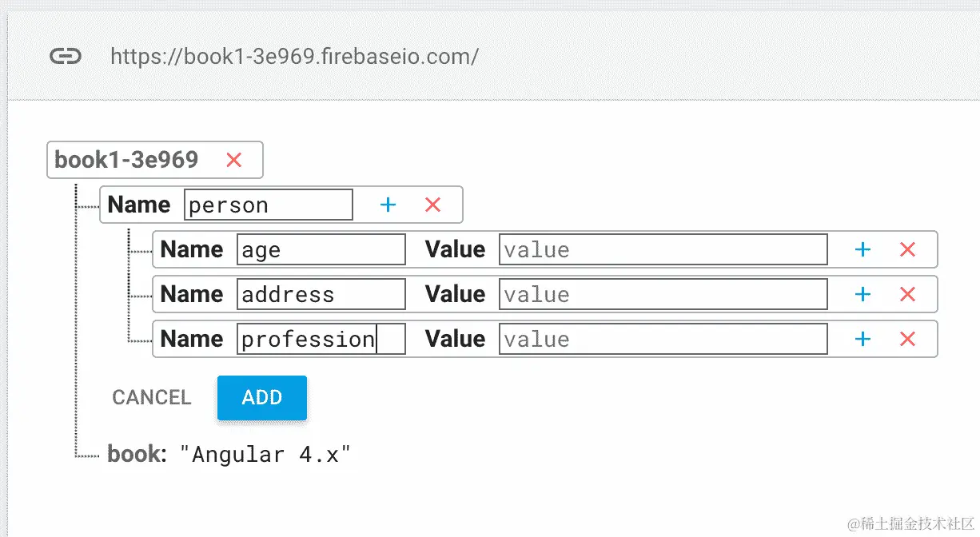980x537 pixels.
Task: Edit the name field containing address
Action: coord(321,294)
